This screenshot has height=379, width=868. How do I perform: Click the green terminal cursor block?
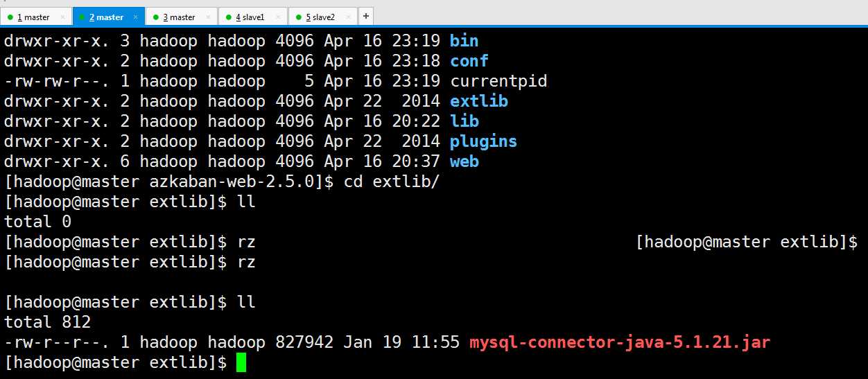(241, 362)
